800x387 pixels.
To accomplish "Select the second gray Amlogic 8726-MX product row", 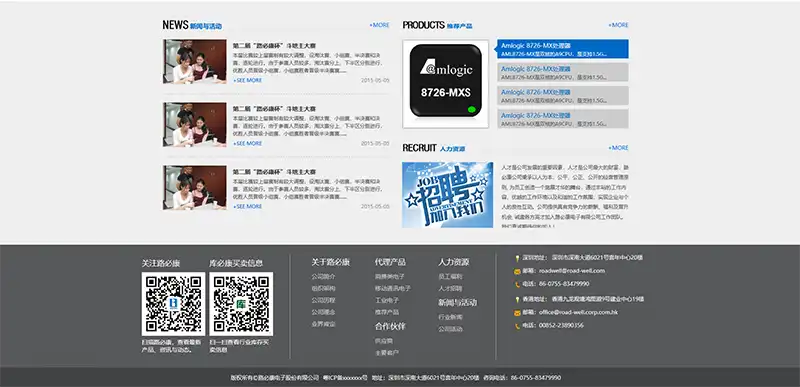I will point(562,72).
